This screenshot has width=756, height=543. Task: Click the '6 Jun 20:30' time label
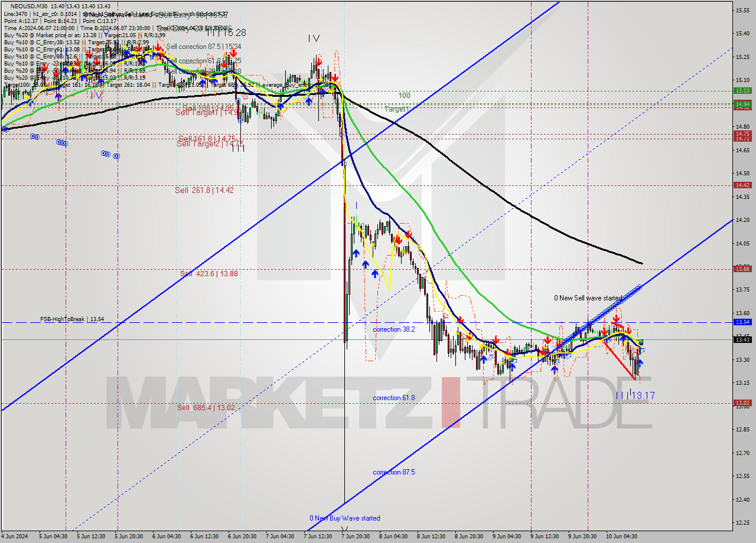(241, 537)
